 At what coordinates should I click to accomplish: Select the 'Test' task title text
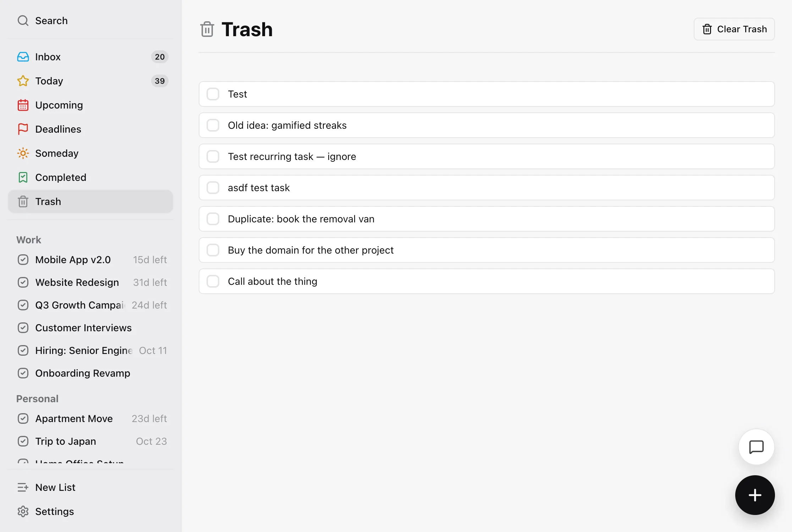(237, 94)
